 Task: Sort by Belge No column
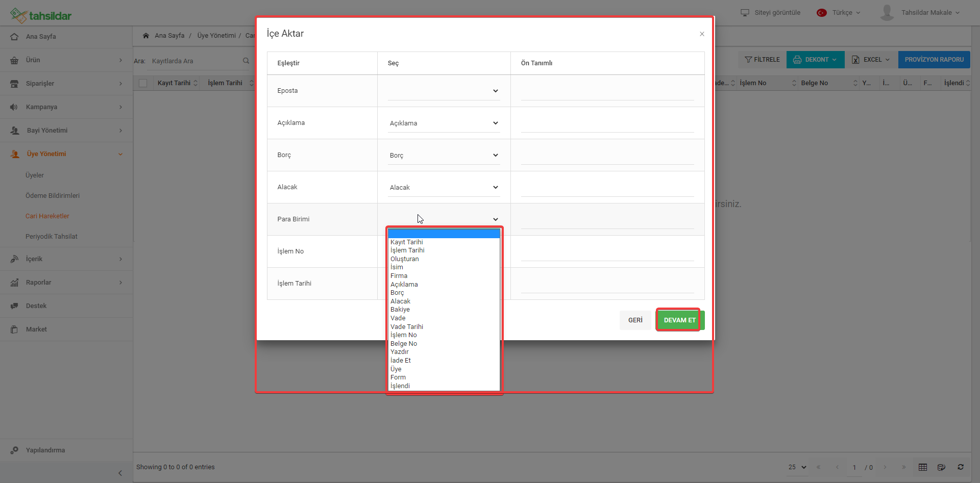tap(829, 83)
